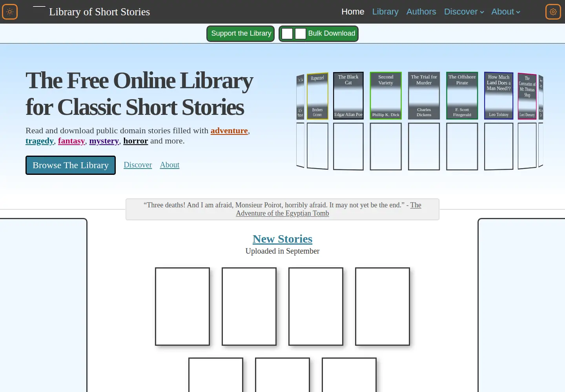Click the "Three deaths!" quote text

(x=274, y=205)
